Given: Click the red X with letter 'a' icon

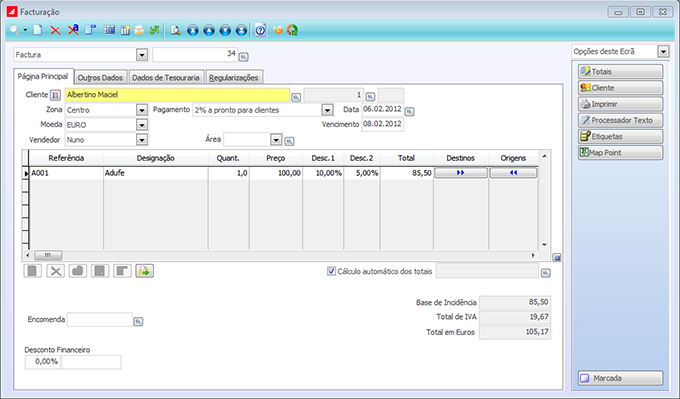Looking at the screenshot, I should click(x=73, y=30).
